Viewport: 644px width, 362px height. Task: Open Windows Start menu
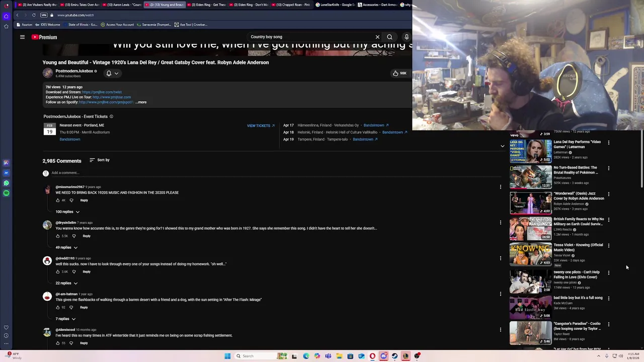pos(227,356)
